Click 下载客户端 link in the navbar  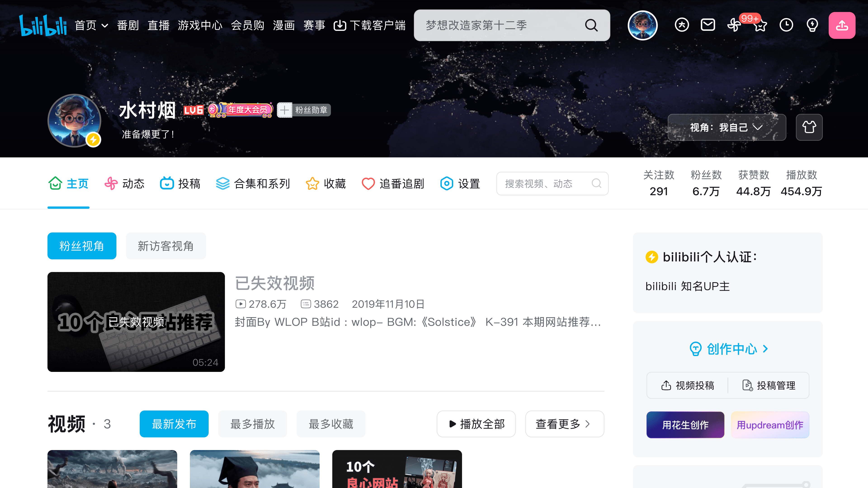(x=370, y=25)
